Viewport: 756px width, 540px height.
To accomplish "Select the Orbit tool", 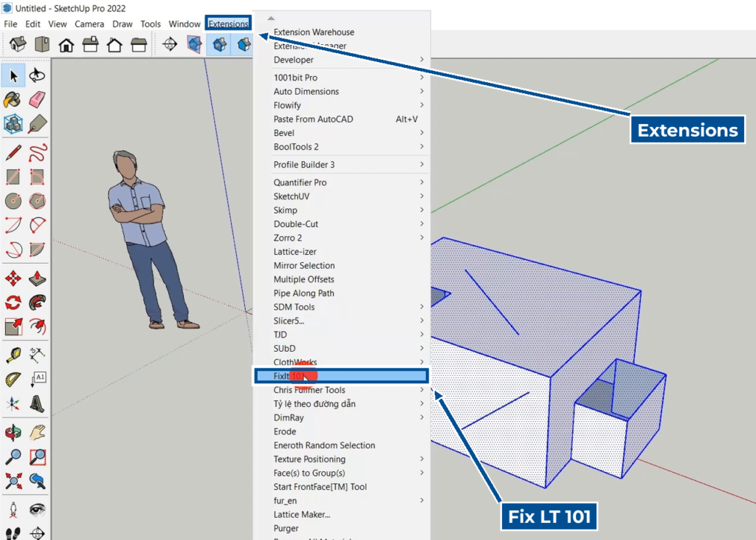I will pyautogui.click(x=13, y=432).
